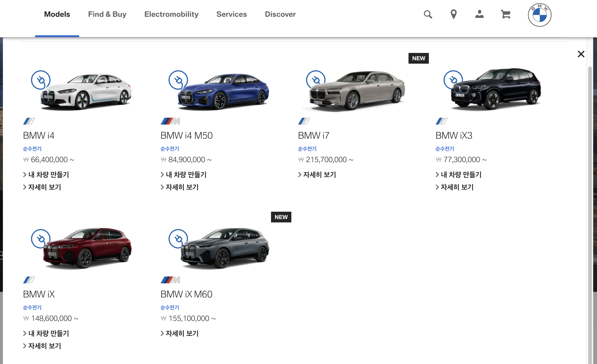Open the dealer locator pin icon
The image size is (597, 364).
pyautogui.click(x=454, y=15)
